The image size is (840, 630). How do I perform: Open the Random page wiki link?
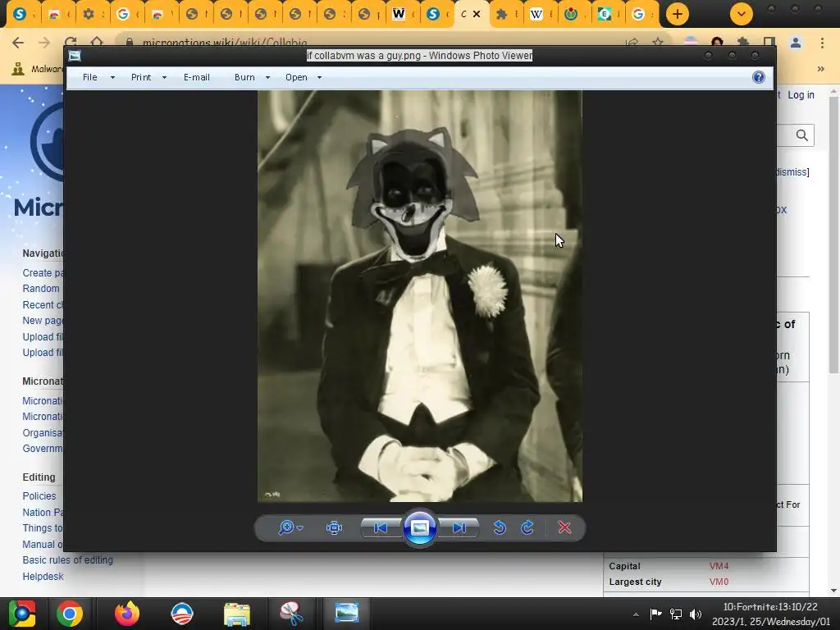41,288
